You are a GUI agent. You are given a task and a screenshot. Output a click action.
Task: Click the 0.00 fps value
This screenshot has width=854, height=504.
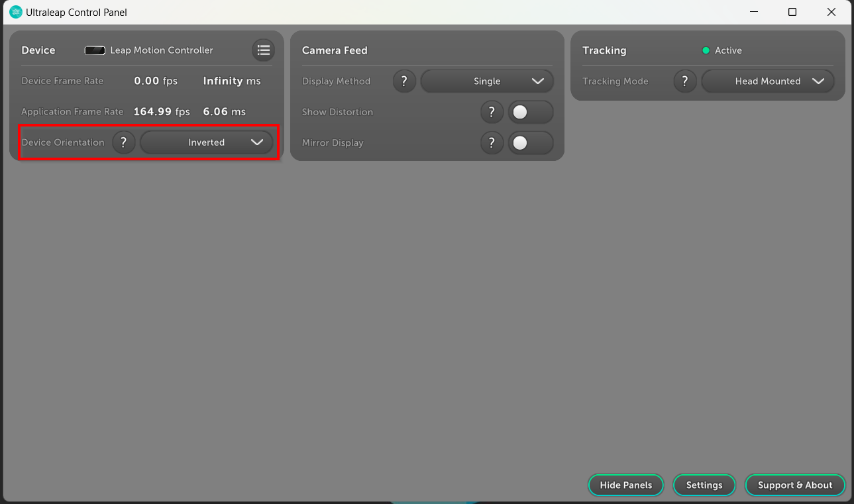[156, 81]
